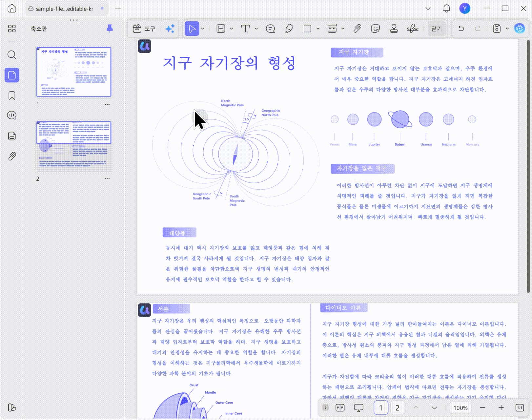Expand the pointer tool dropdown arrow
Viewport: 532px width, 420px height.
(x=203, y=29)
